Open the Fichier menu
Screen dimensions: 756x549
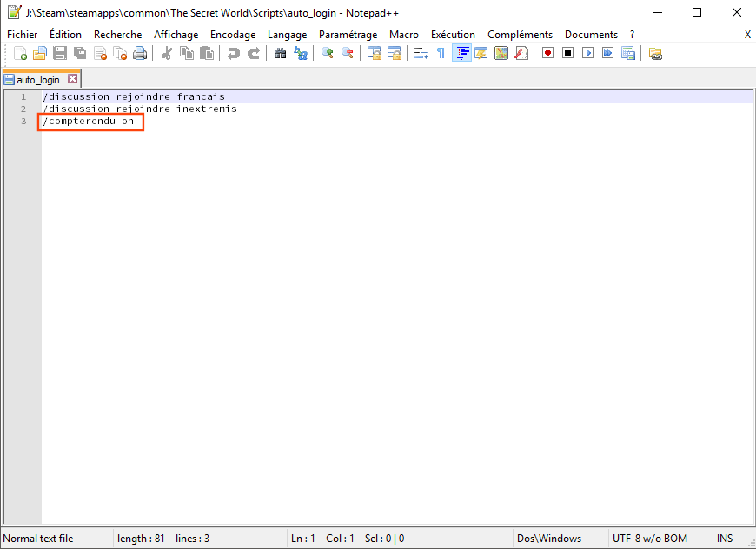click(x=23, y=35)
